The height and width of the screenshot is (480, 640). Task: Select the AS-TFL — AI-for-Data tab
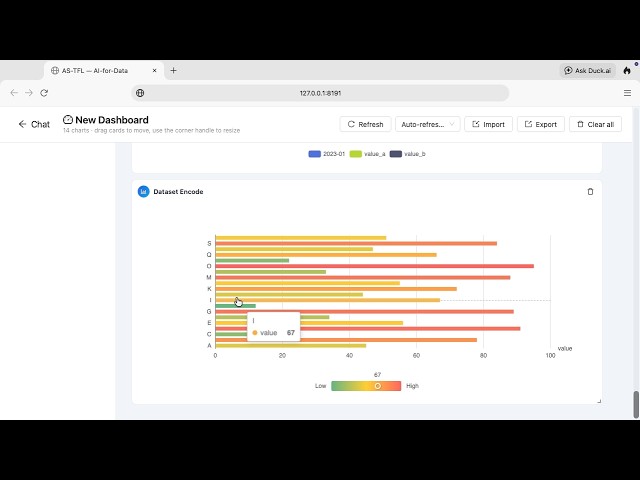(x=104, y=71)
